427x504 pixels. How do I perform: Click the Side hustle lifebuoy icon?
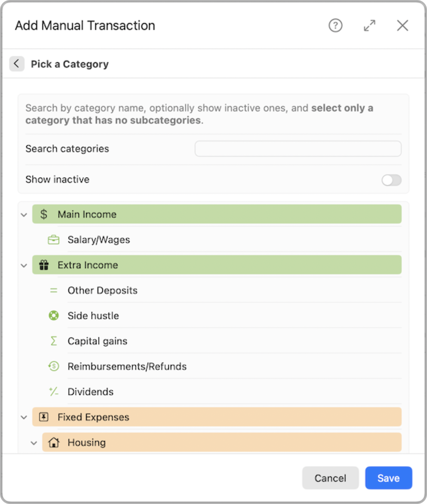(53, 316)
